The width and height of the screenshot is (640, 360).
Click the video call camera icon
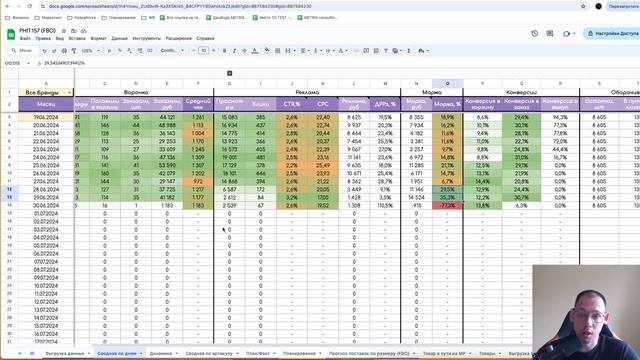(x=567, y=33)
